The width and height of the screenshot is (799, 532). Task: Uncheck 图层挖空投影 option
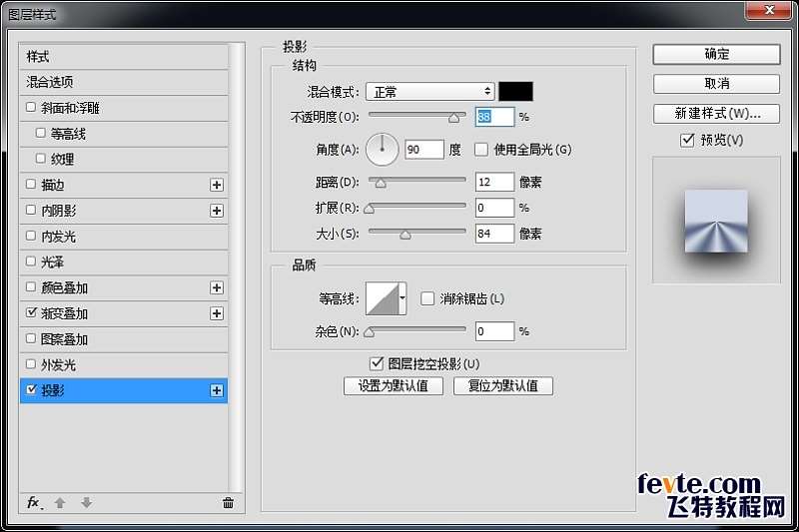[x=377, y=364]
